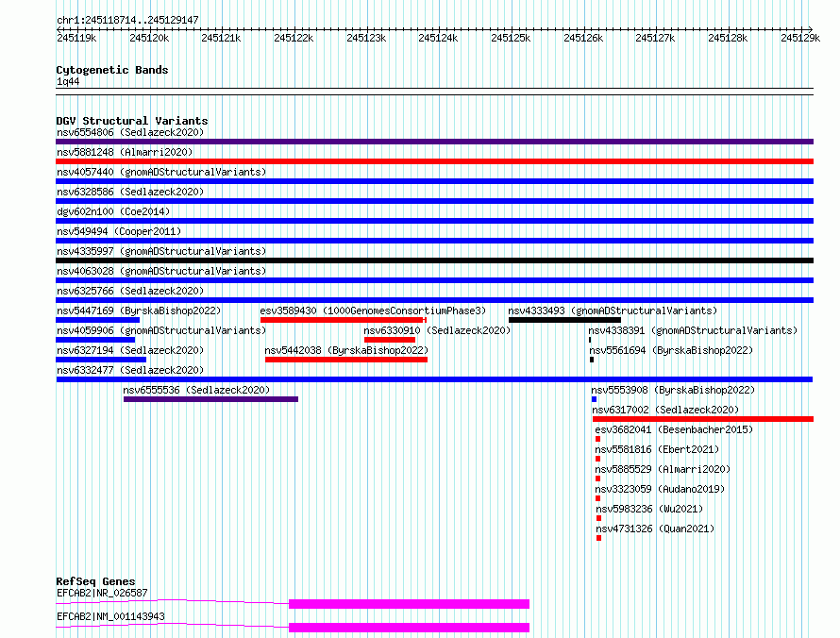Click the 245127k ruler position

[x=655, y=38]
